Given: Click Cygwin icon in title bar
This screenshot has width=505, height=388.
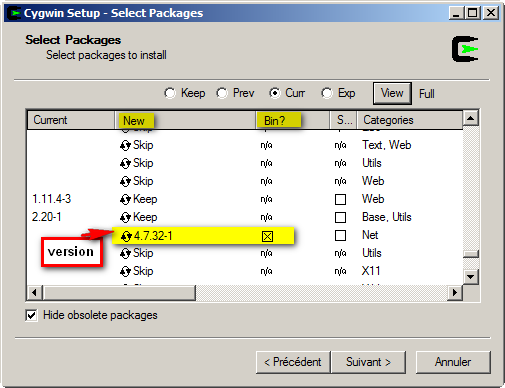Looking at the screenshot, I should pos(14,13).
